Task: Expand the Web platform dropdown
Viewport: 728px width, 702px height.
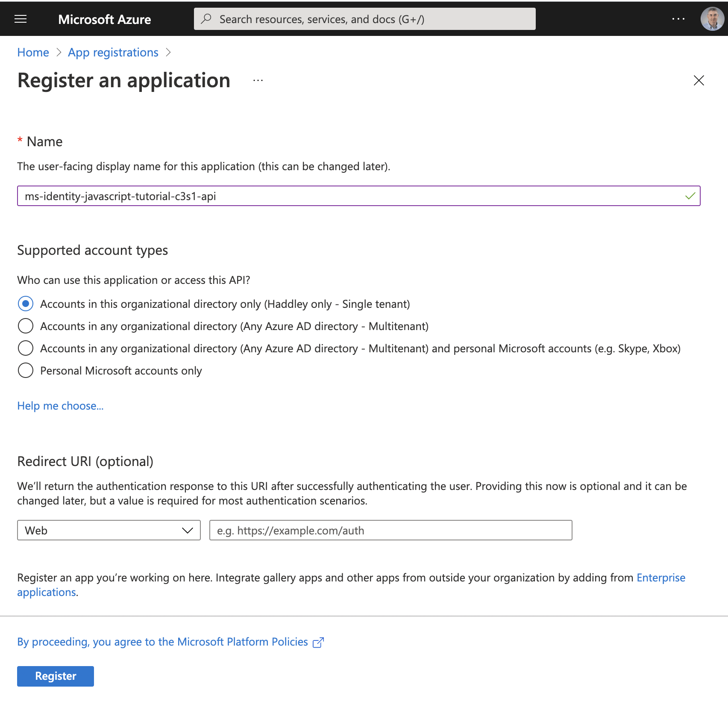Action: click(109, 531)
